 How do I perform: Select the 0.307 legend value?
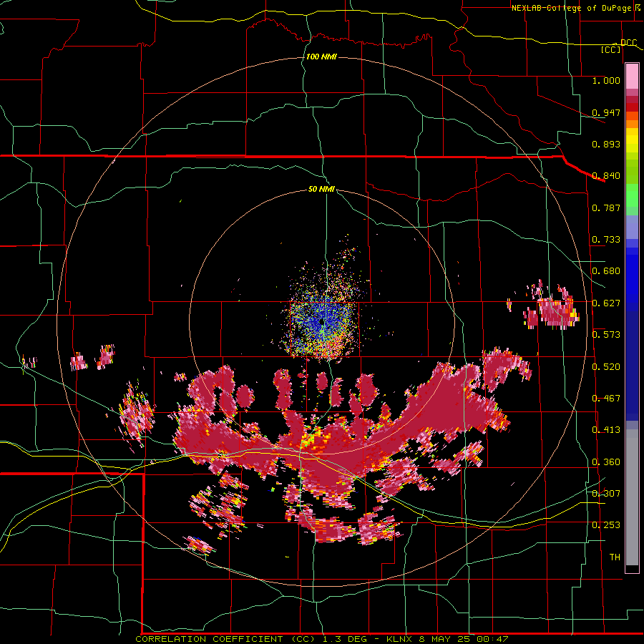tap(606, 494)
